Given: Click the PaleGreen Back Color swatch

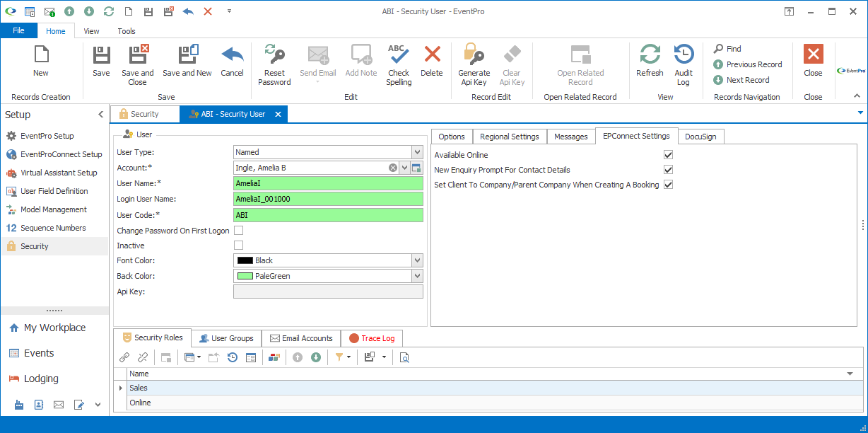Looking at the screenshot, I should 245,276.
